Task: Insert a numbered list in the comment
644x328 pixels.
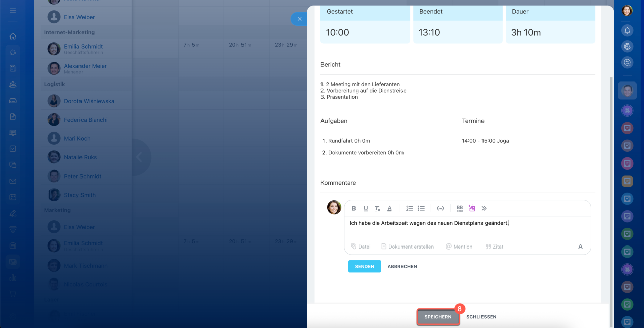Action: [409, 208]
